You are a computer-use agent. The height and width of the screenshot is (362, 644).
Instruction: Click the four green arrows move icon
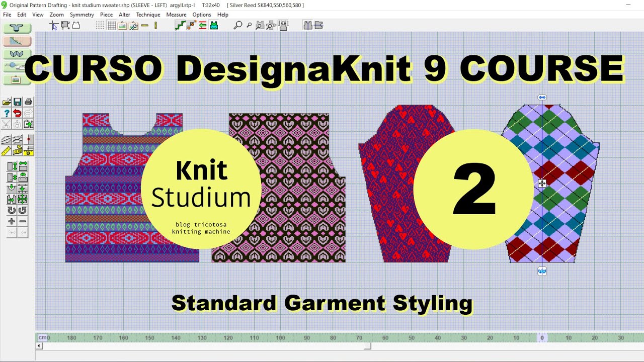pyautogui.click(x=23, y=199)
